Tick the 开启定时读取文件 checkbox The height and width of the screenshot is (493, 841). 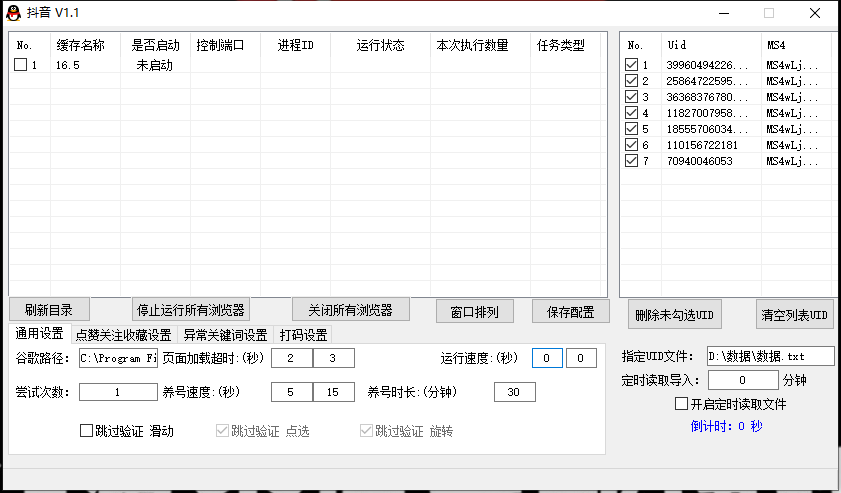(x=681, y=403)
